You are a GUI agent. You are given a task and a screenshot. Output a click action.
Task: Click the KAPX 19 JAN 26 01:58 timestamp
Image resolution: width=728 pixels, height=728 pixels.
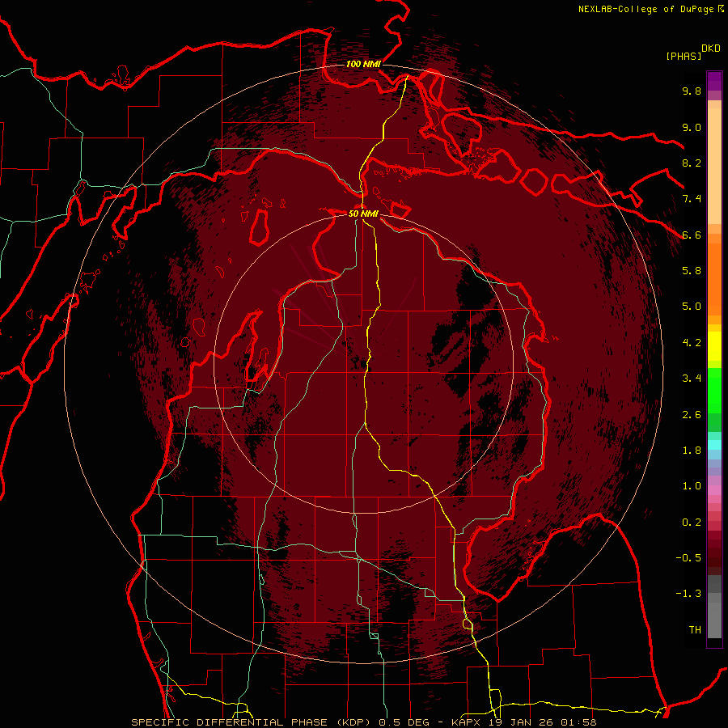[526, 722]
